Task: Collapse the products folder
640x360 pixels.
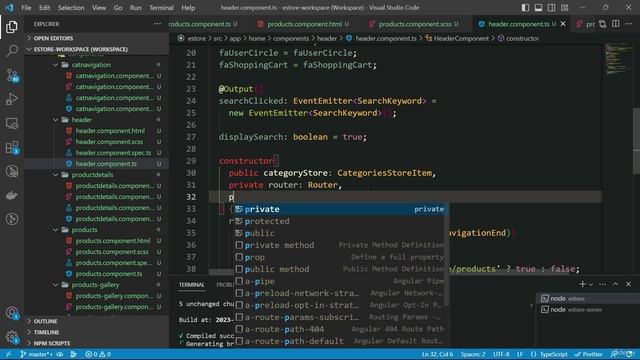Action: [84, 230]
